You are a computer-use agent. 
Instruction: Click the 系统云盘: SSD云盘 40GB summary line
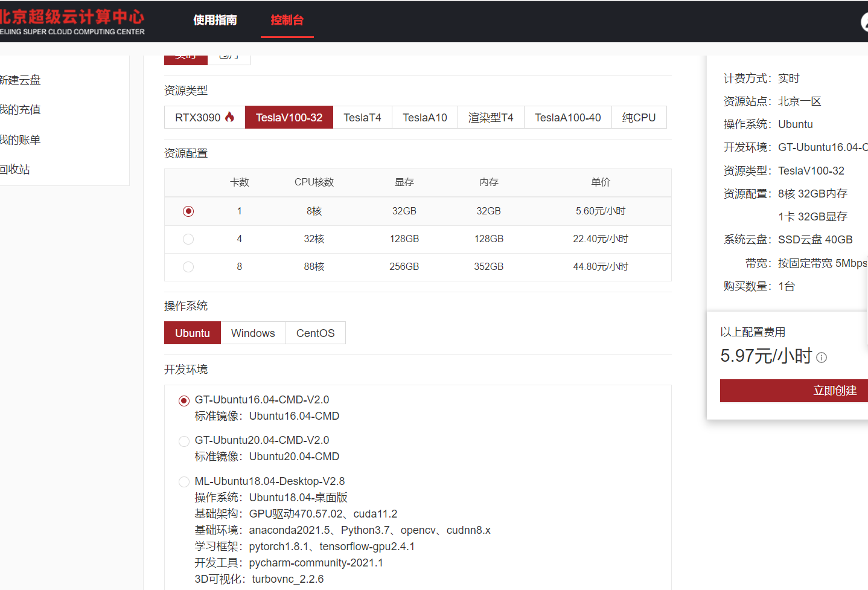(x=788, y=240)
